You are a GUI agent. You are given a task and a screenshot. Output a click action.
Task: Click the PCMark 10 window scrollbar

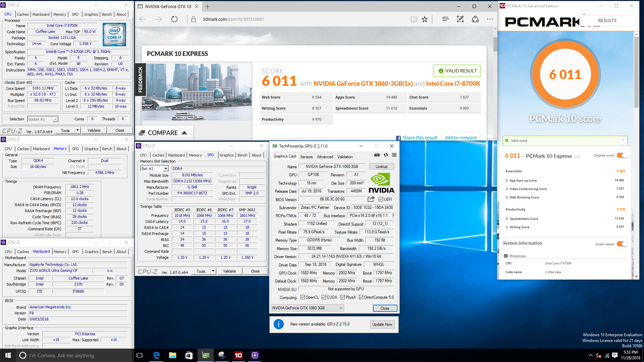pyautogui.click(x=636, y=72)
